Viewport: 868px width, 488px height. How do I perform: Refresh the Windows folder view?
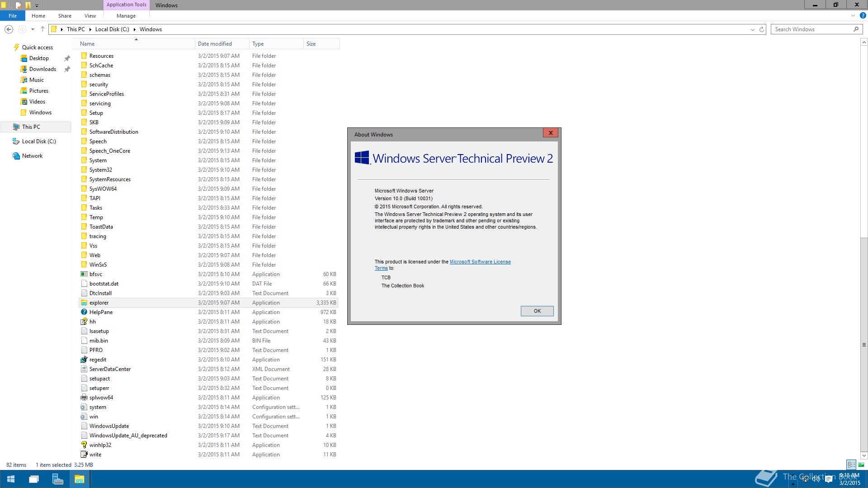pos(761,29)
